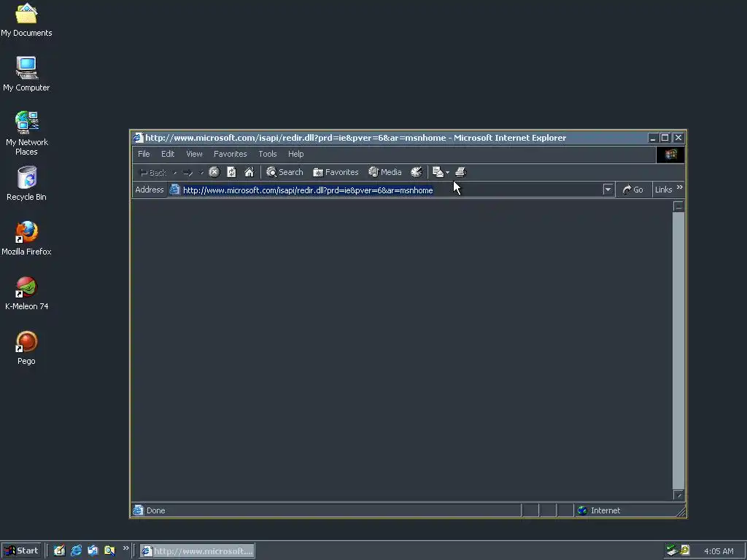
Task: Open the Edit menu
Action: [x=168, y=154]
